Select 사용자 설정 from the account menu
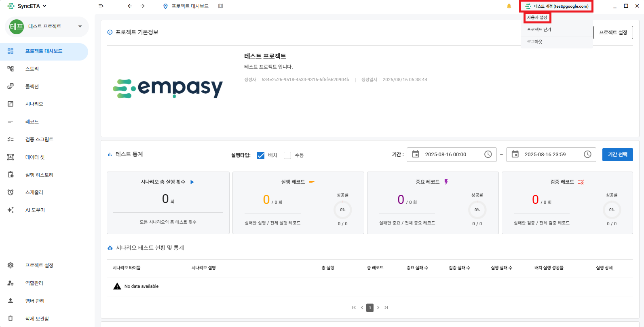Viewport: 644px width, 327px height. [x=537, y=18]
